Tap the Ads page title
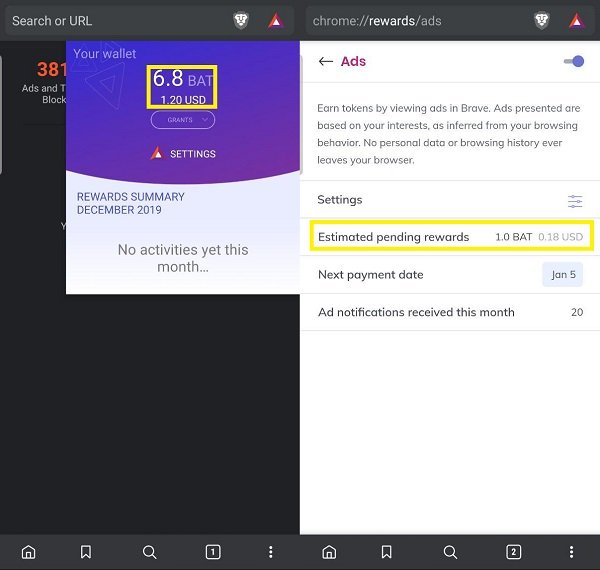 point(353,61)
